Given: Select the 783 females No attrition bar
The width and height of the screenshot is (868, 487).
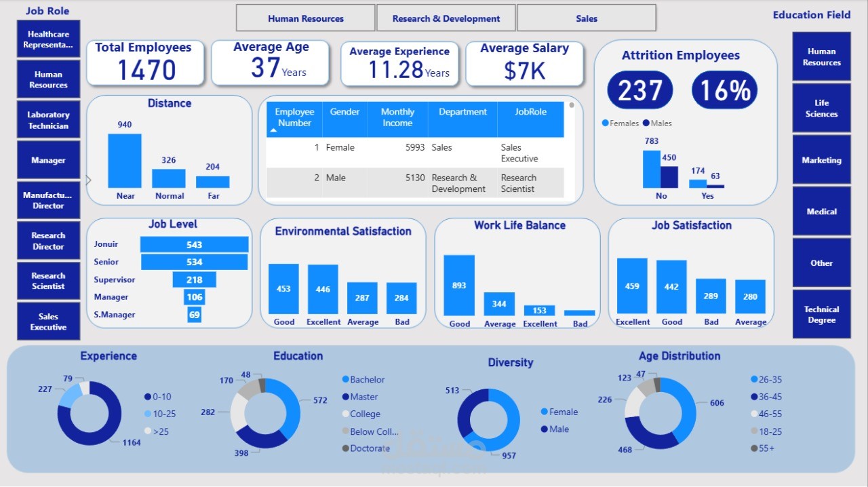Looking at the screenshot, I should pyautogui.click(x=652, y=169).
